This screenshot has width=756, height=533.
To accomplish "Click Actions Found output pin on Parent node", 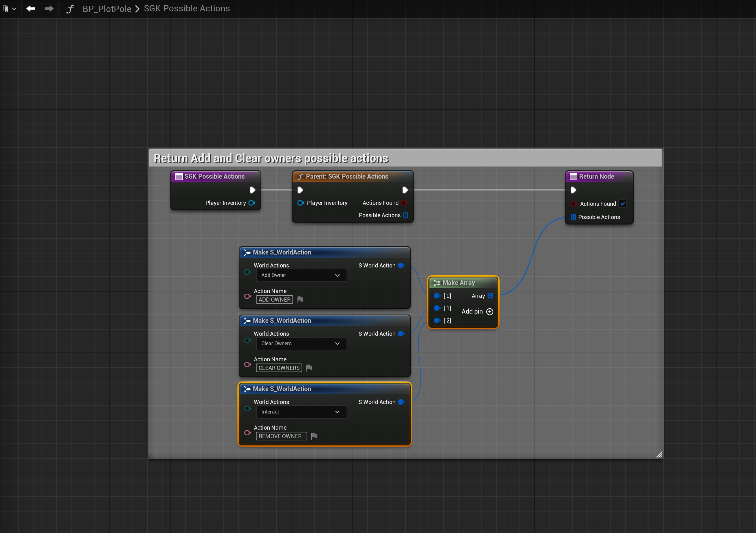I will tap(404, 203).
